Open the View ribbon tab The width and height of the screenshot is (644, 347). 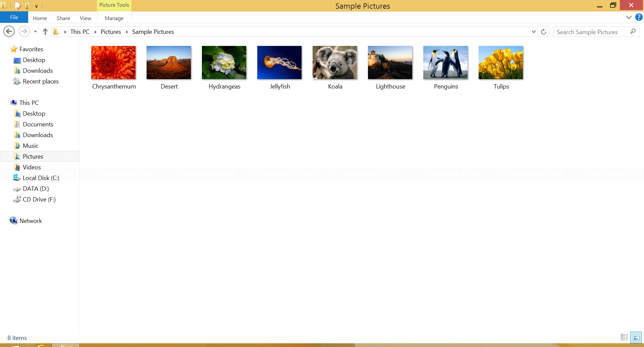85,18
